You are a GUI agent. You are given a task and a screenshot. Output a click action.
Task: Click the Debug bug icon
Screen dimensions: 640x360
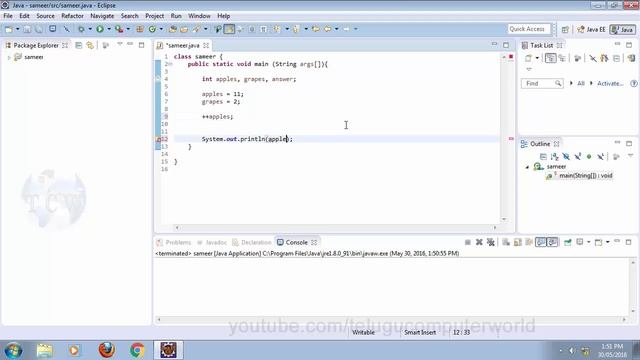[x=81, y=29]
